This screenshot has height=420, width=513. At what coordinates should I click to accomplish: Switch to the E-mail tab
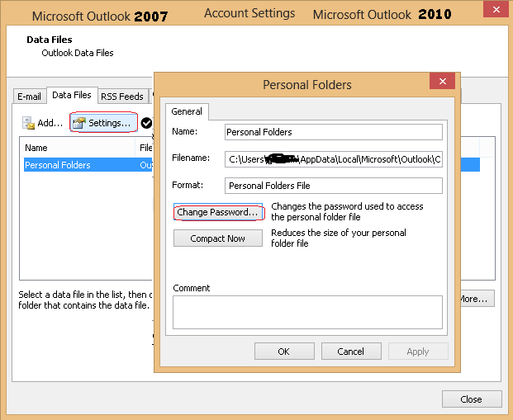pyautogui.click(x=29, y=97)
